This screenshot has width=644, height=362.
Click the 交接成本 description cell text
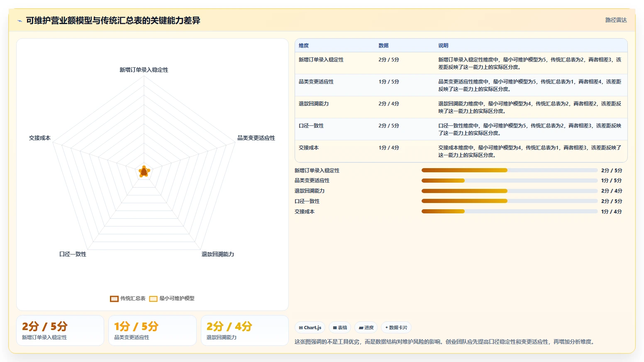[x=530, y=152]
